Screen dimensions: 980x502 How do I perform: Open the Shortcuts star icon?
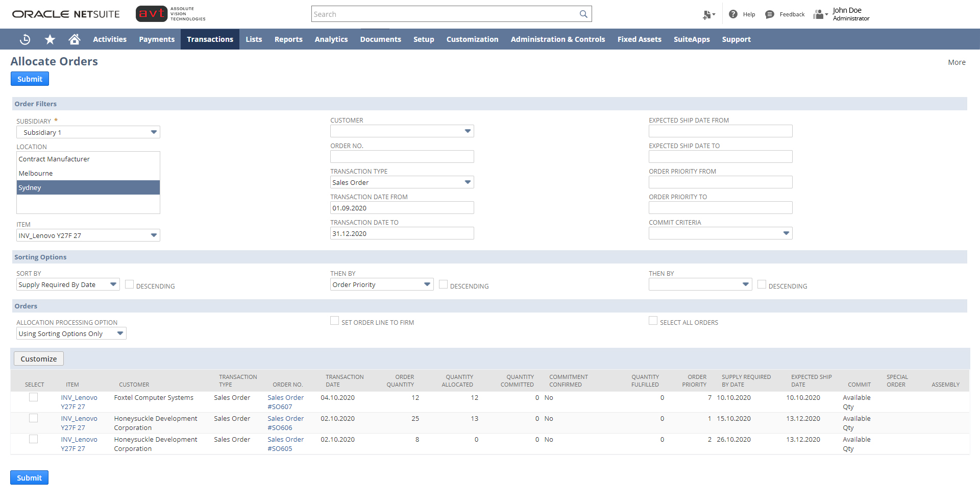click(50, 39)
